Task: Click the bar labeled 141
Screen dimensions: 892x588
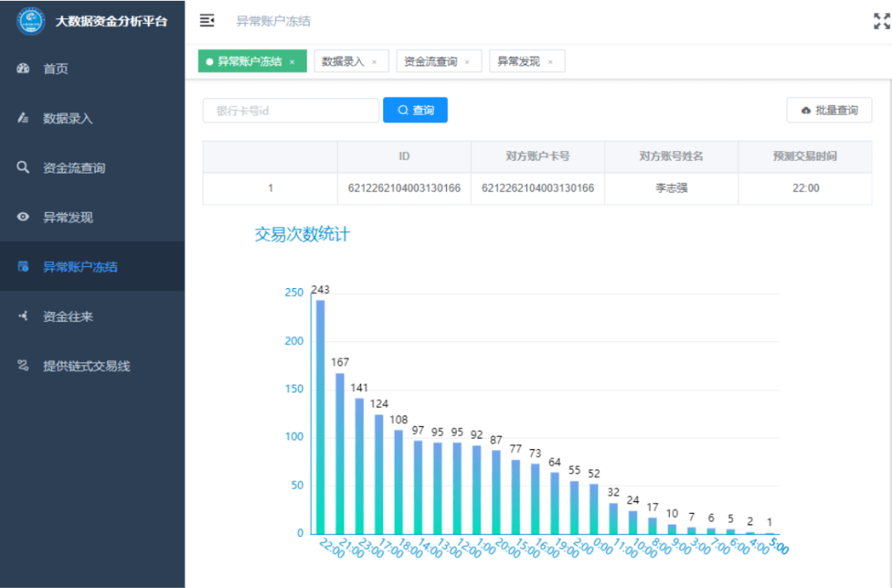Action: coord(359,466)
